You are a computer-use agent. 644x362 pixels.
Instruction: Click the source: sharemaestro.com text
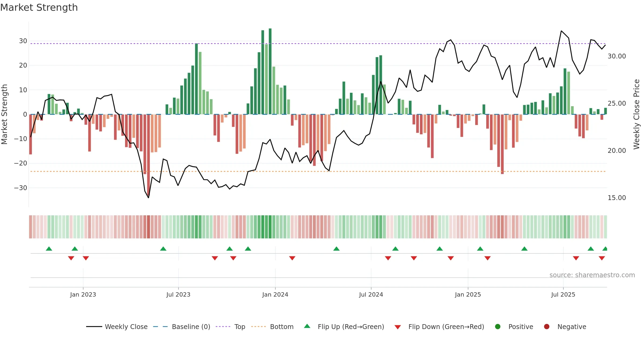(x=592, y=275)
